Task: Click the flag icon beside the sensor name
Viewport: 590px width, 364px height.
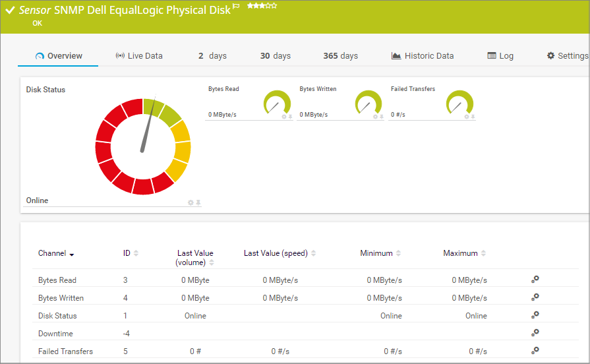Action: (237, 7)
